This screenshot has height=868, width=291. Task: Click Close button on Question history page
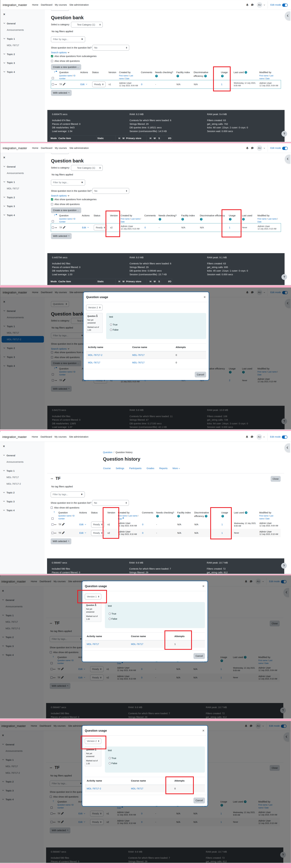coord(275,479)
